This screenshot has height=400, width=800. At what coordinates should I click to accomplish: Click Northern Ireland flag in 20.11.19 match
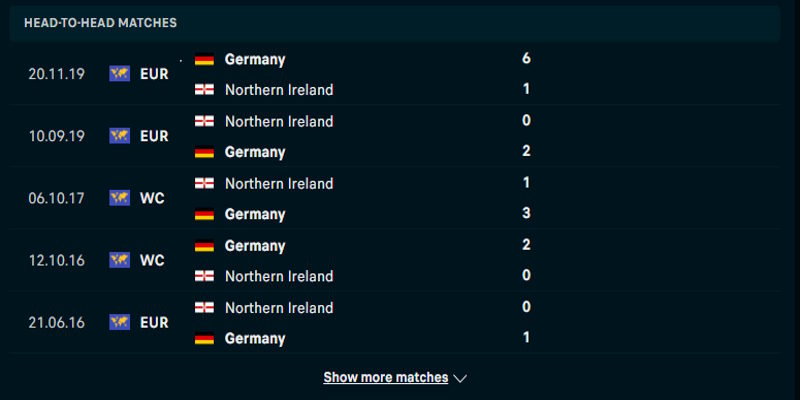point(204,90)
